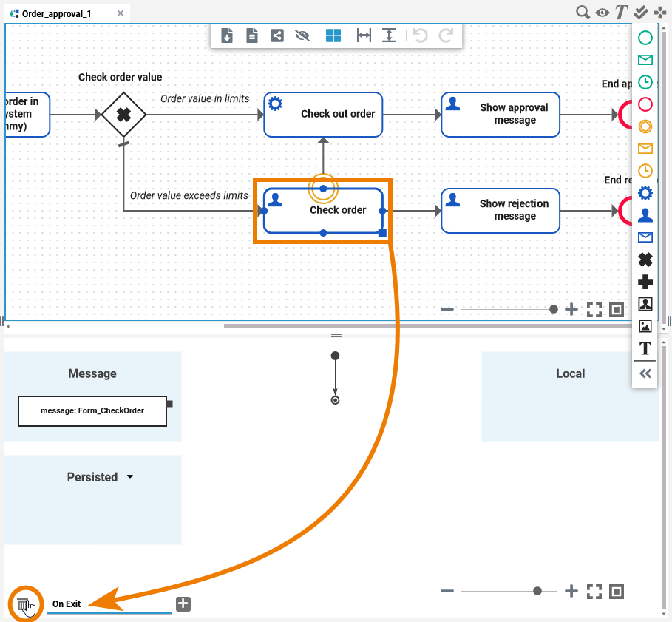Select the blue gear service task in palette
Screen dimensions: 672x622
pos(645,193)
